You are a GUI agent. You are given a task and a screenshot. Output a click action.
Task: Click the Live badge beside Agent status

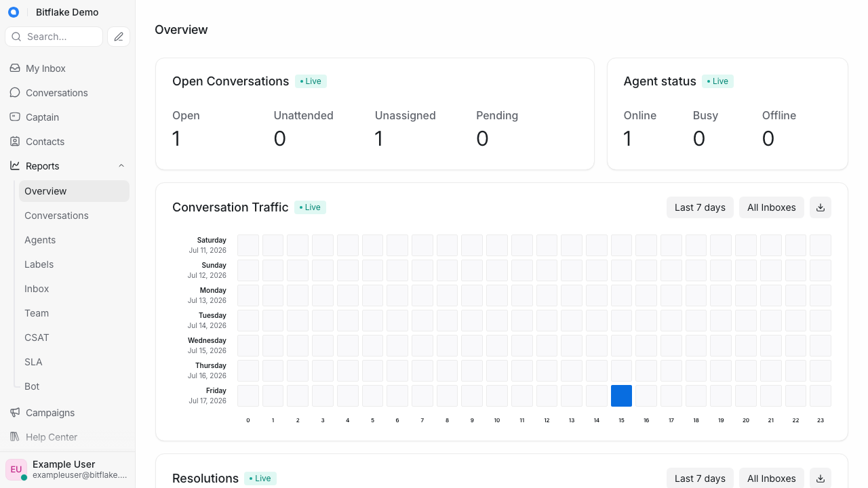tap(717, 81)
